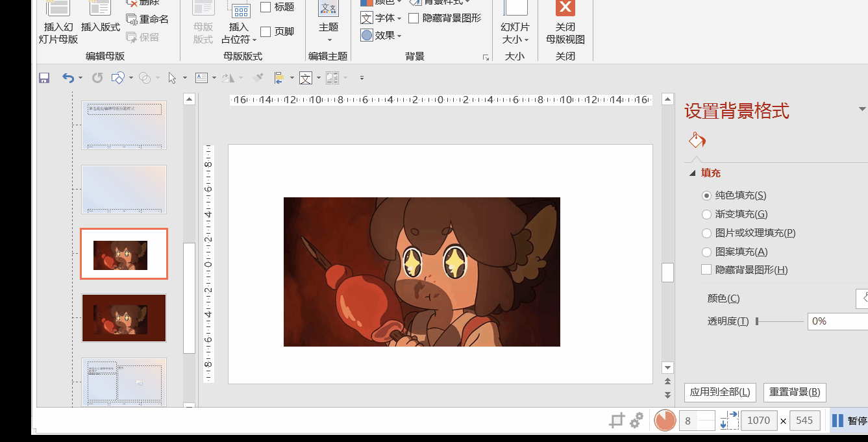Click the Align objects icon
This screenshot has width=868, height=442.
(x=279, y=78)
